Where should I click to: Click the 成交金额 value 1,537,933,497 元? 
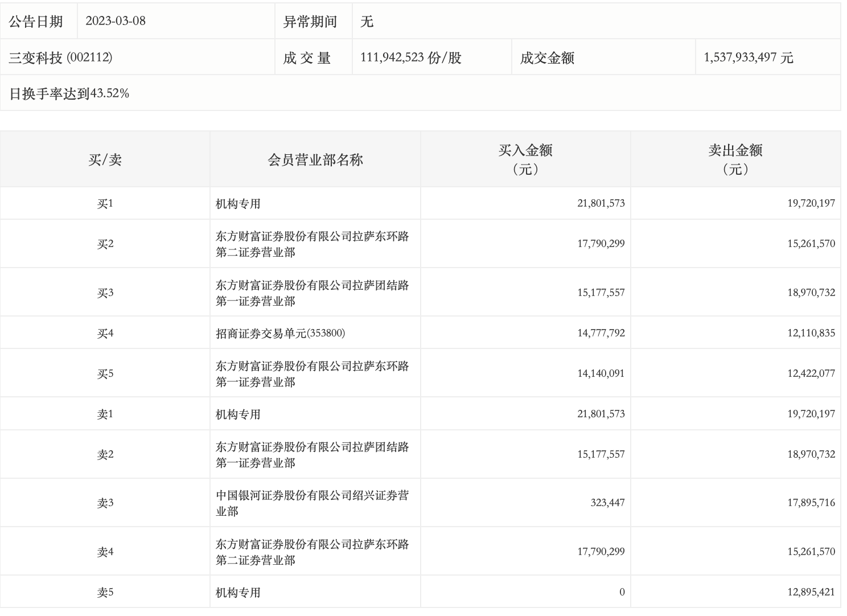click(748, 58)
